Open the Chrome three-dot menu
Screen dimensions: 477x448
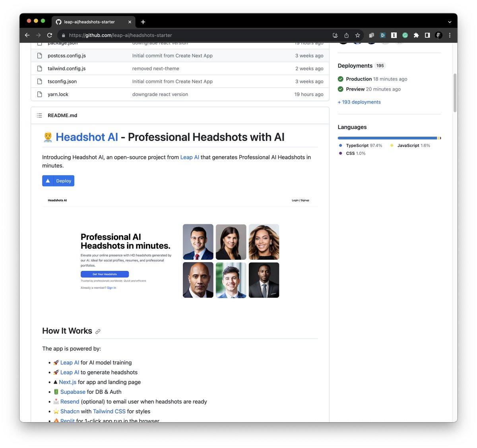point(450,35)
